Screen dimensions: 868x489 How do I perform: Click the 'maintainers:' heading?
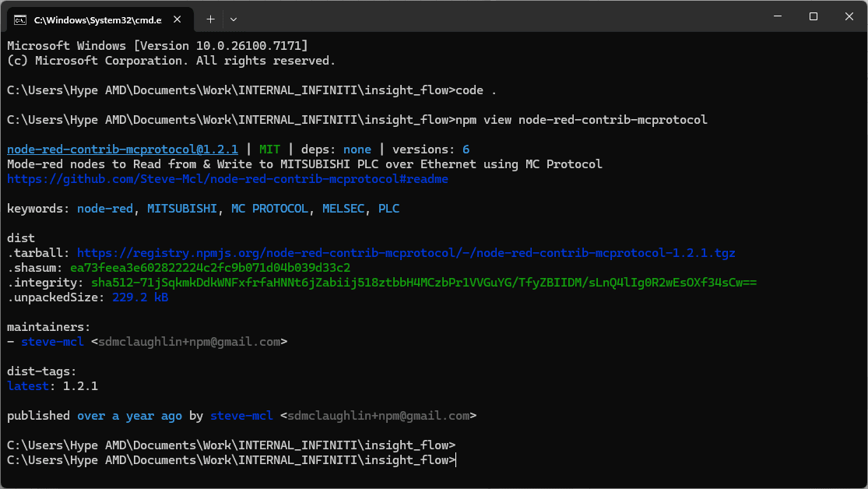pos(49,327)
